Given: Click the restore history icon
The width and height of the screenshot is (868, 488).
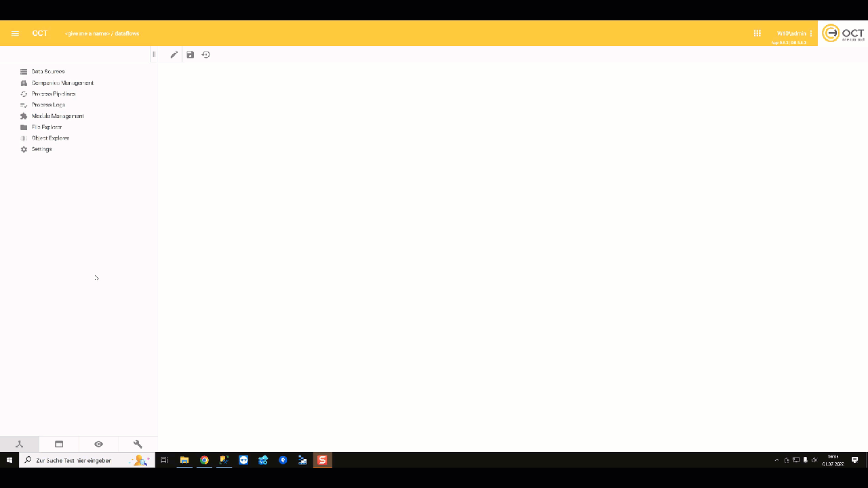Looking at the screenshot, I should click(x=206, y=54).
